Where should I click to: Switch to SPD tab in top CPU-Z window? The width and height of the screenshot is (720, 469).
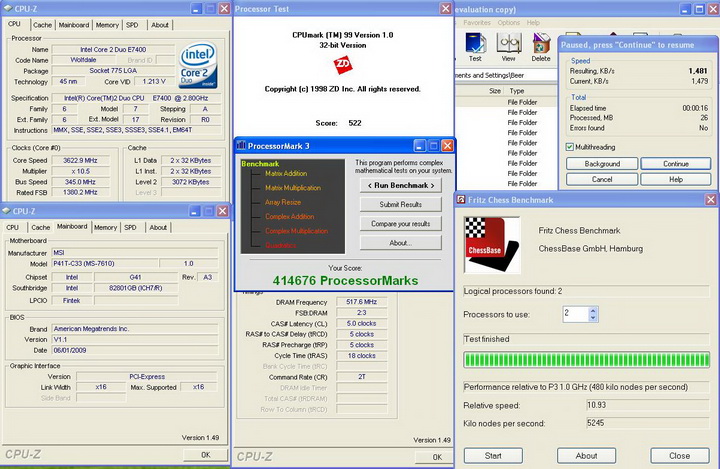132,25
